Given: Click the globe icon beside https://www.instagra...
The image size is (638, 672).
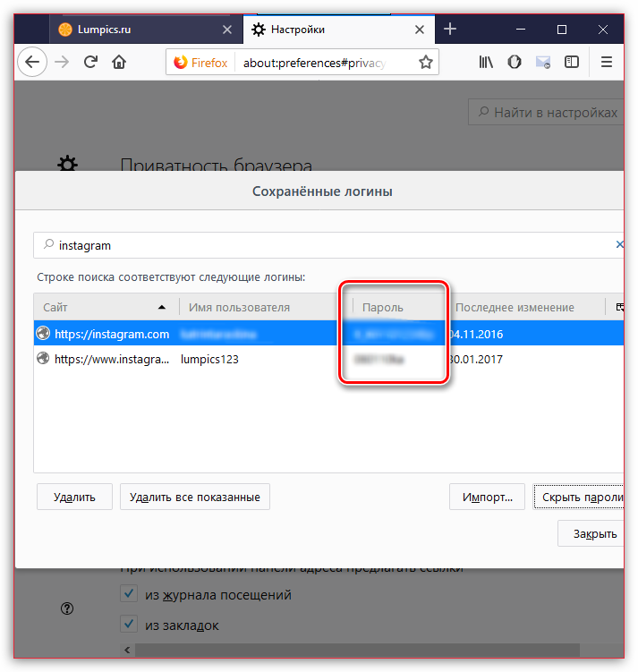Looking at the screenshot, I should [43, 358].
